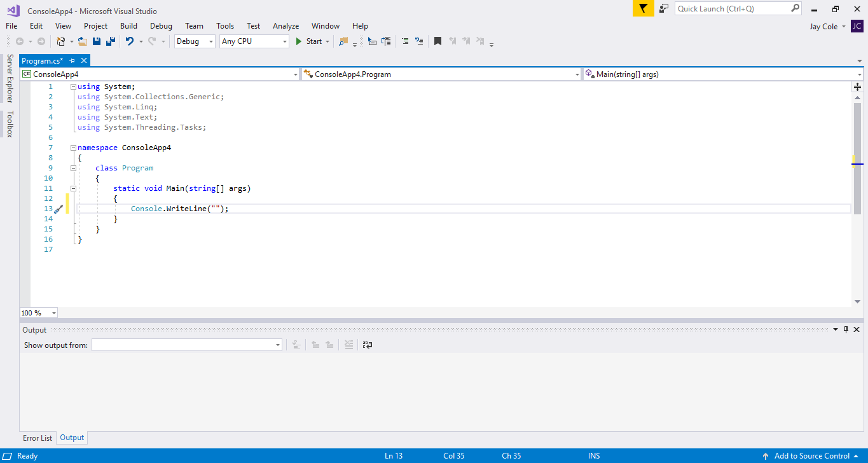Screen dimensions: 868x463
Task: Click the Navigate Backward circle icon
Action: click(20, 41)
